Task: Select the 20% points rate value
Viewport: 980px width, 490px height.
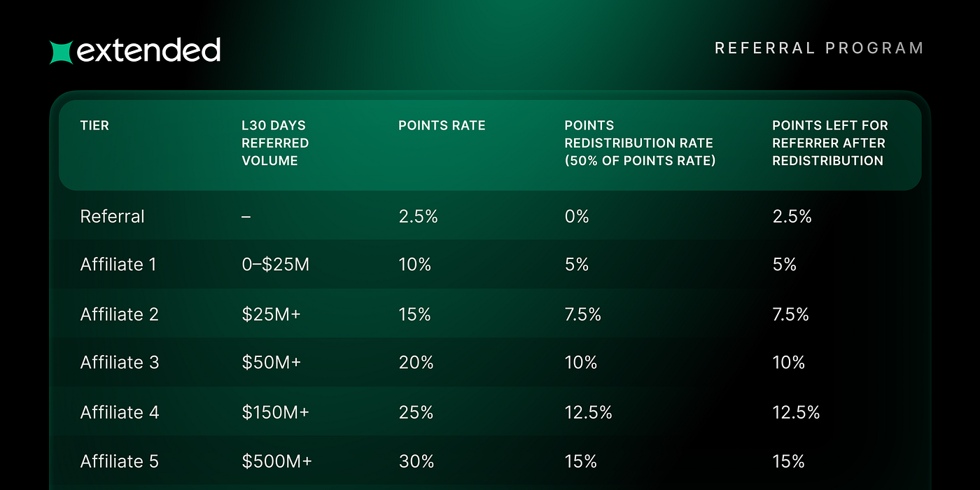Action: [x=416, y=363]
